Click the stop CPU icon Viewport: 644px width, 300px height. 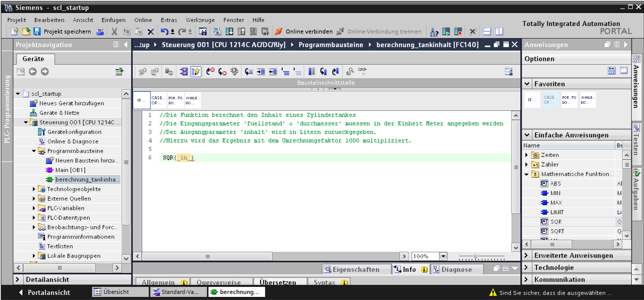pyautogui.click(x=458, y=32)
